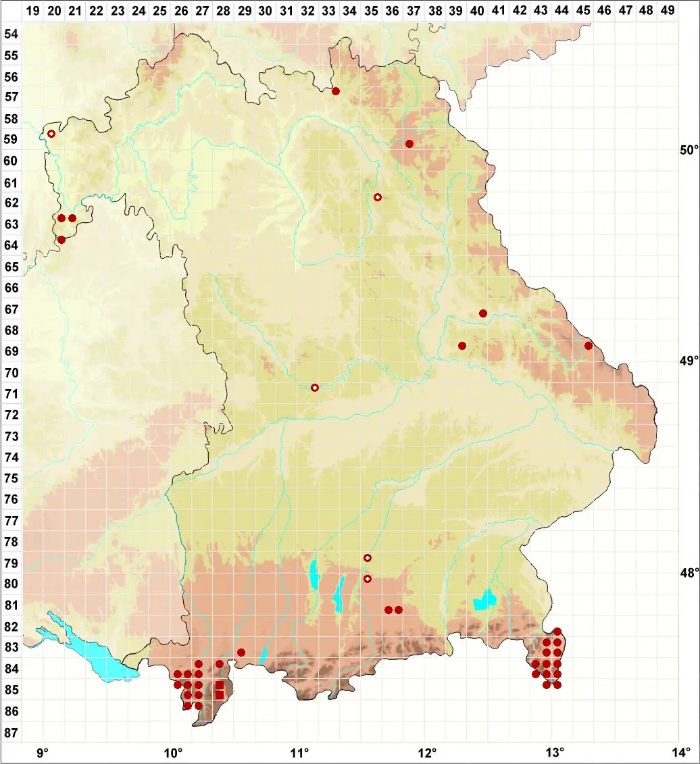The height and width of the screenshot is (764, 700).
Task: Click row label 54 on left
Action: (11, 34)
